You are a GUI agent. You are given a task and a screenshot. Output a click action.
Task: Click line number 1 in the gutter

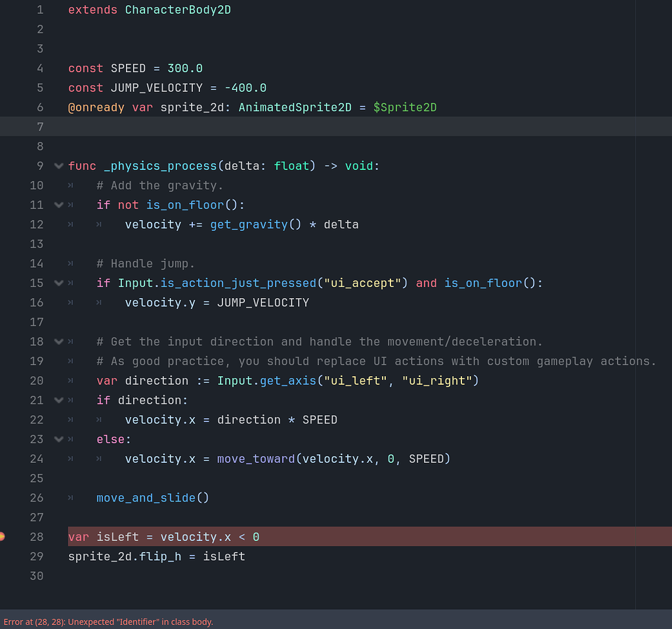tap(39, 10)
